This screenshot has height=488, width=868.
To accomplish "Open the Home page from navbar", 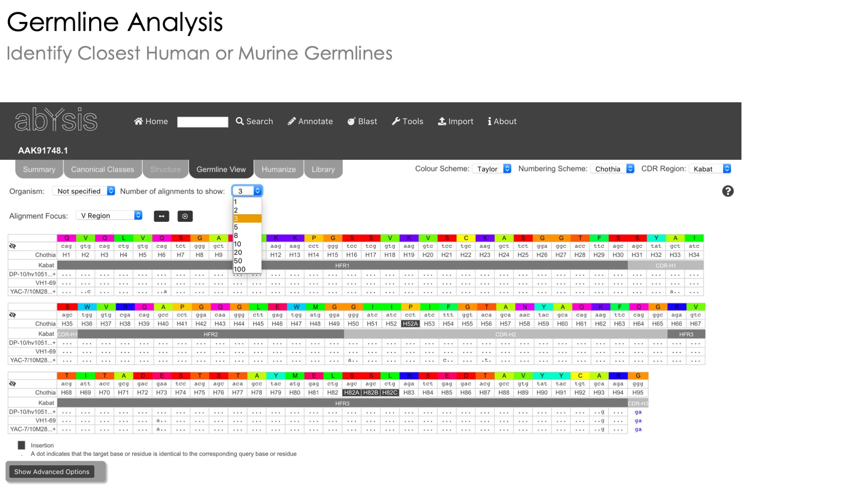I will click(151, 121).
